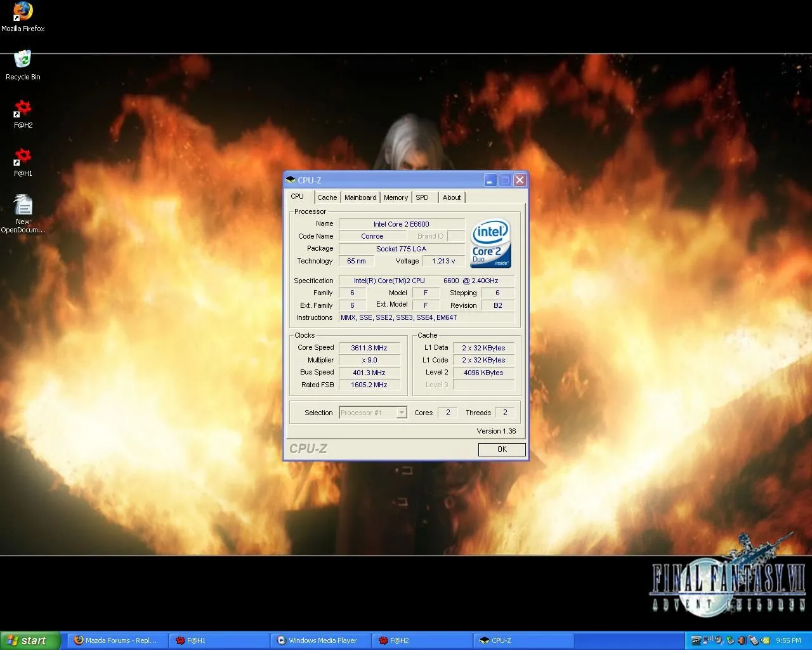The height and width of the screenshot is (650, 812).
Task: Select the Recycle Bin desktop icon
Action: (x=23, y=61)
